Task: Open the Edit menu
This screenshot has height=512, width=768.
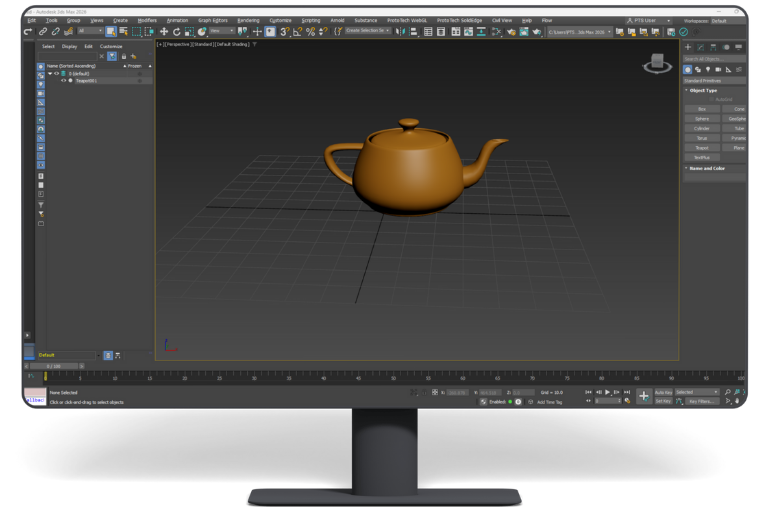Action: [32, 21]
